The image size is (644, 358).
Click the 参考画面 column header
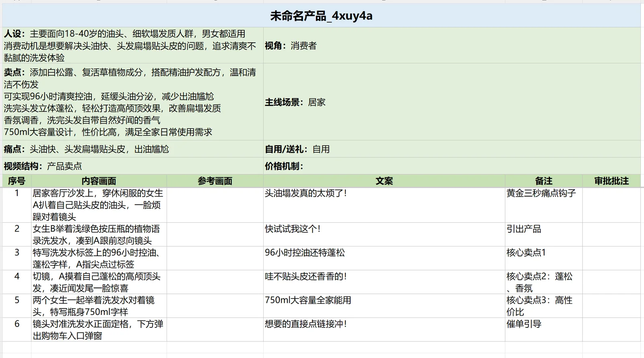[x=215, y=181]
